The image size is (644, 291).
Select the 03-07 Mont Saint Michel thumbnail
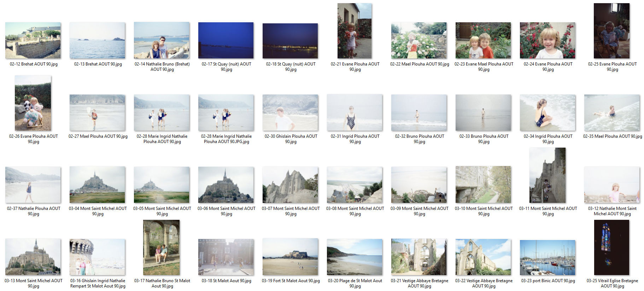click(290, 184)
